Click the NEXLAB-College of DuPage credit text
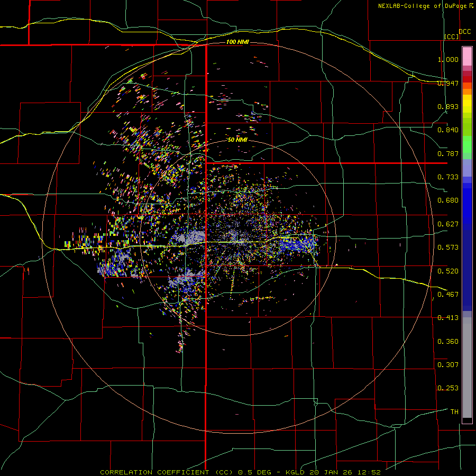The image size is (476, 476). (x=423, y=6)
